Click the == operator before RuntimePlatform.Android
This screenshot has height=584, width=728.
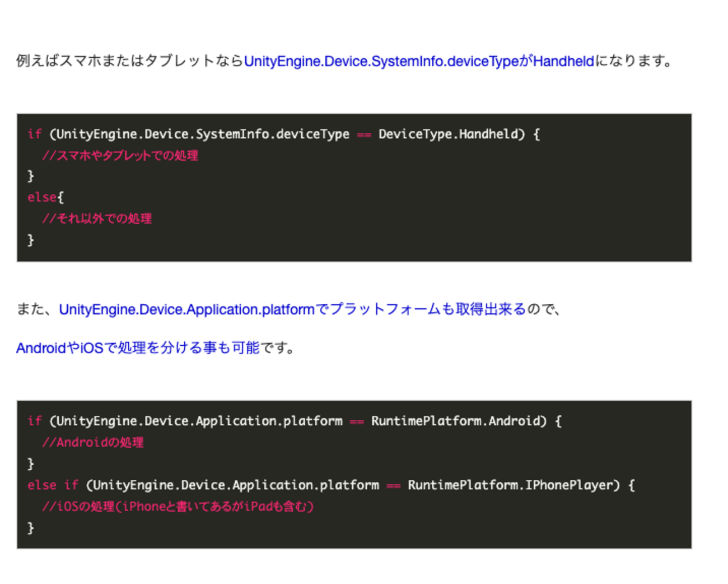point(357,421)
